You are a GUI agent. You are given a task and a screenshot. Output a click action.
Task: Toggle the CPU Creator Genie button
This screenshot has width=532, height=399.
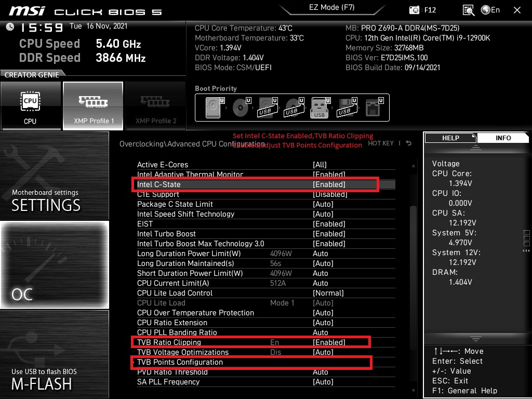31,105
